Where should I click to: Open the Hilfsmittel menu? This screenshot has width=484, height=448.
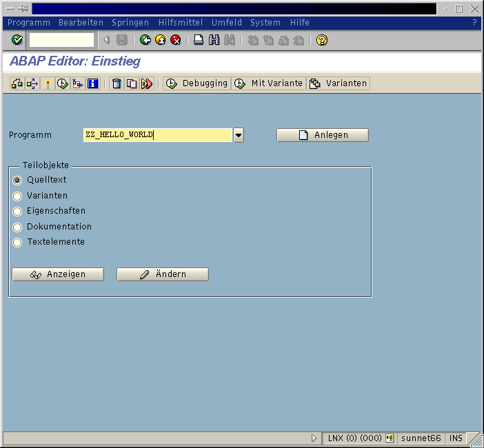tap(181, 23)
